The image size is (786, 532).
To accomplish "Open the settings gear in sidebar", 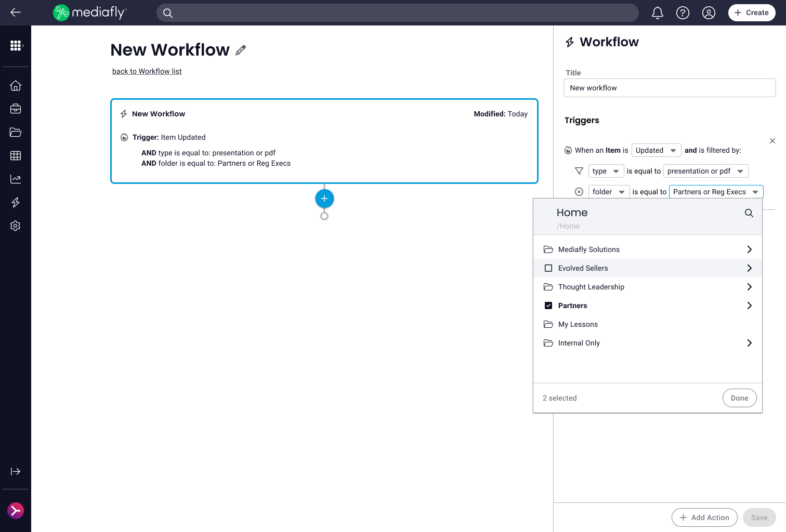I will (16, 225).
